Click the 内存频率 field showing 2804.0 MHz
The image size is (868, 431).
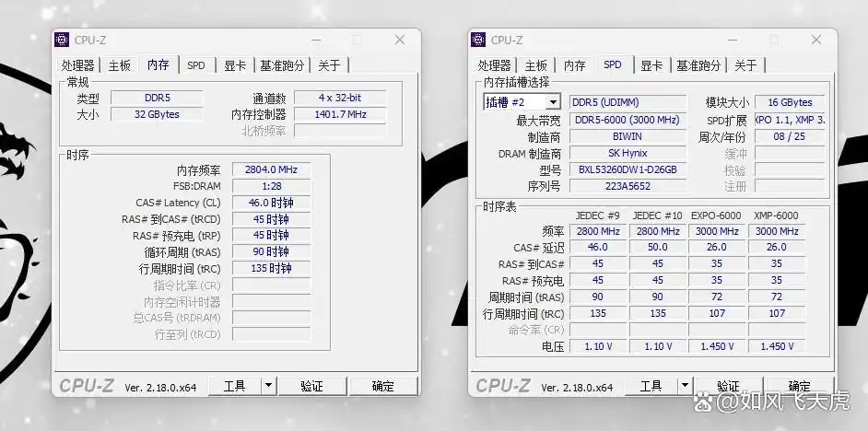271,170
